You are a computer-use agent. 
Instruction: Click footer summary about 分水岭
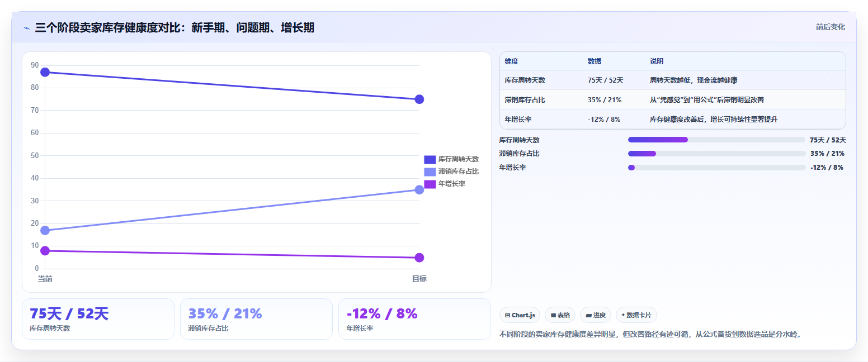[650, 335]
